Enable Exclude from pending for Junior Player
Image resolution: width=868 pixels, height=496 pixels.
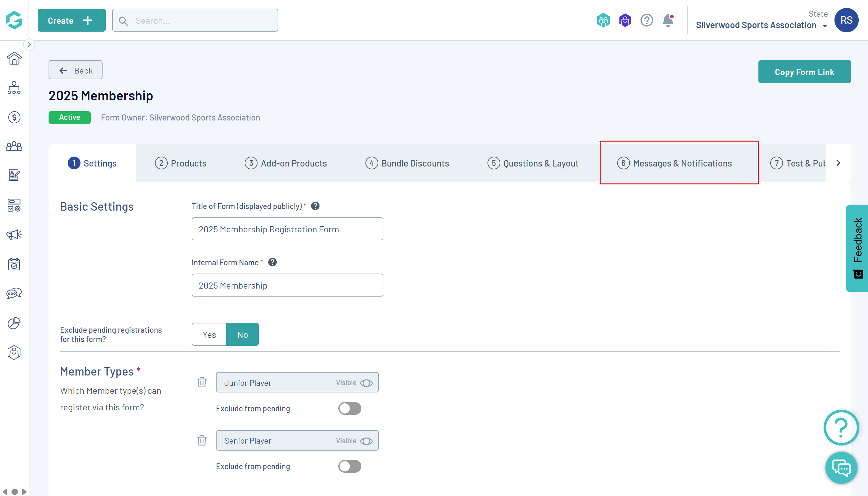[350, 408]
